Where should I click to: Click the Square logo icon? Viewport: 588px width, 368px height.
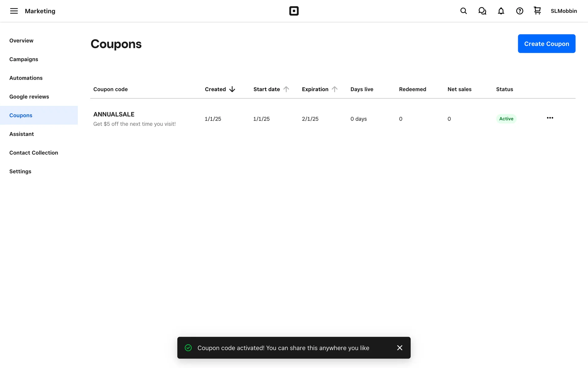294,11
